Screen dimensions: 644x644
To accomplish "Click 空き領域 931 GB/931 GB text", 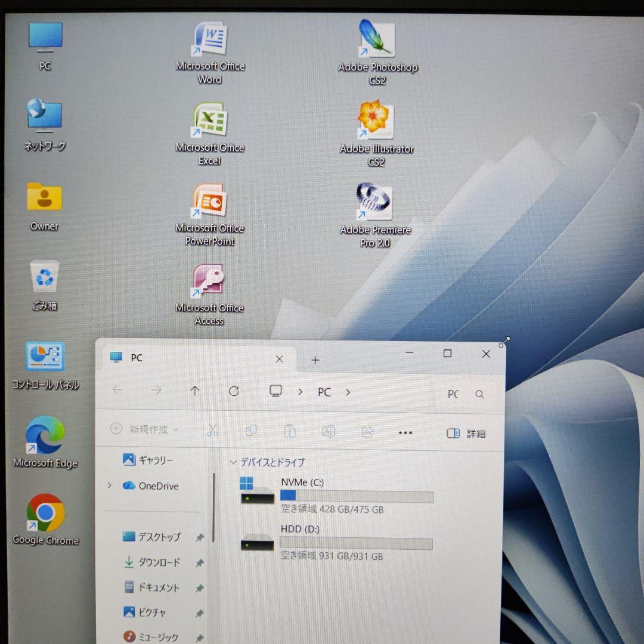I will tap(332, 556).
